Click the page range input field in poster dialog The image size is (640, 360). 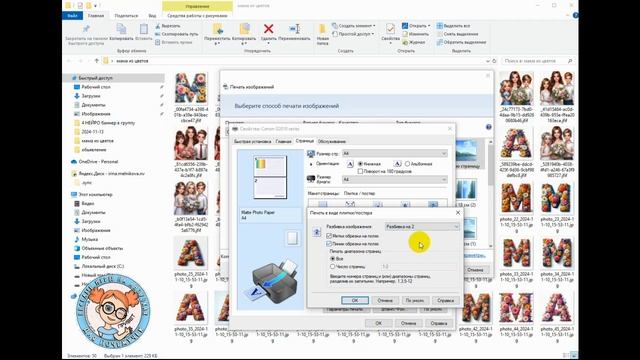point(419,267)
